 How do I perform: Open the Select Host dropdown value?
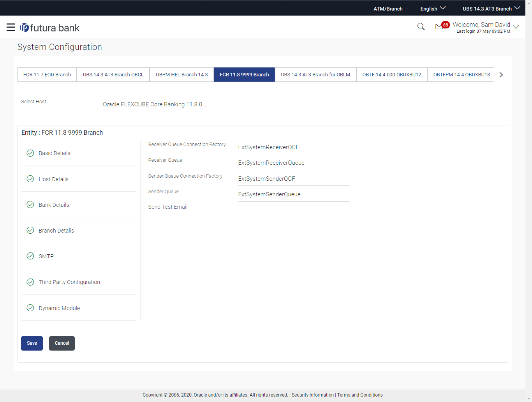[155, 104]
